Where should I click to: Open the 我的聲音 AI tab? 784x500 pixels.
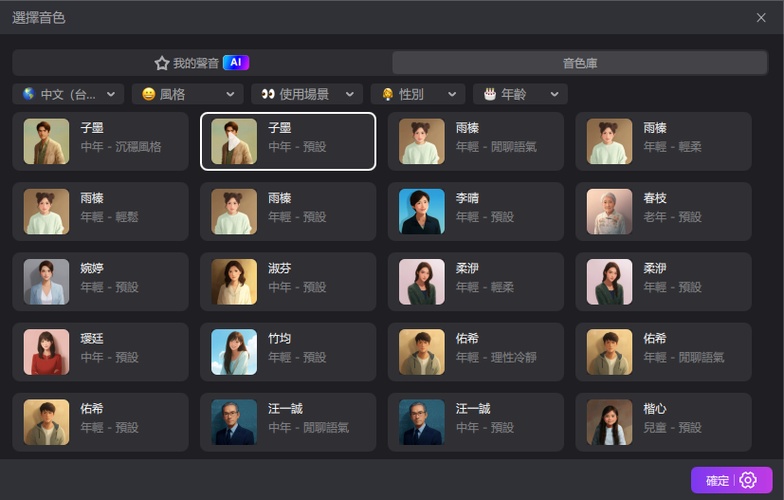[202, 63]
